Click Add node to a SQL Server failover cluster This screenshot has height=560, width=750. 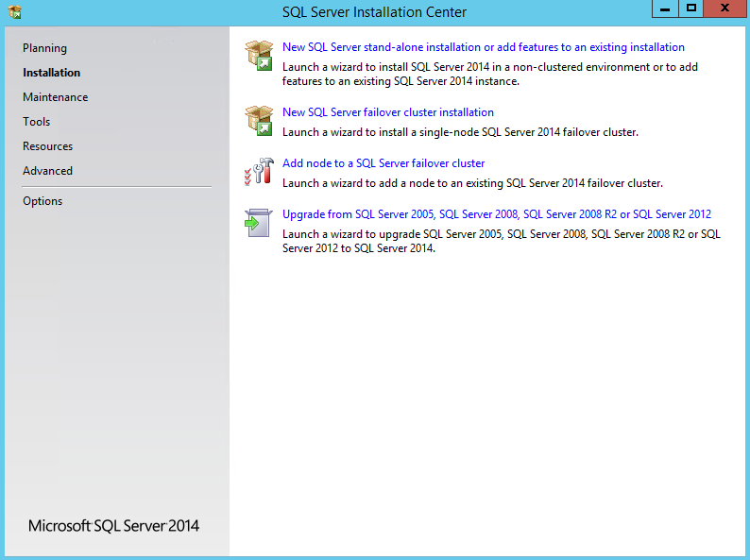(x=384, y=163)
